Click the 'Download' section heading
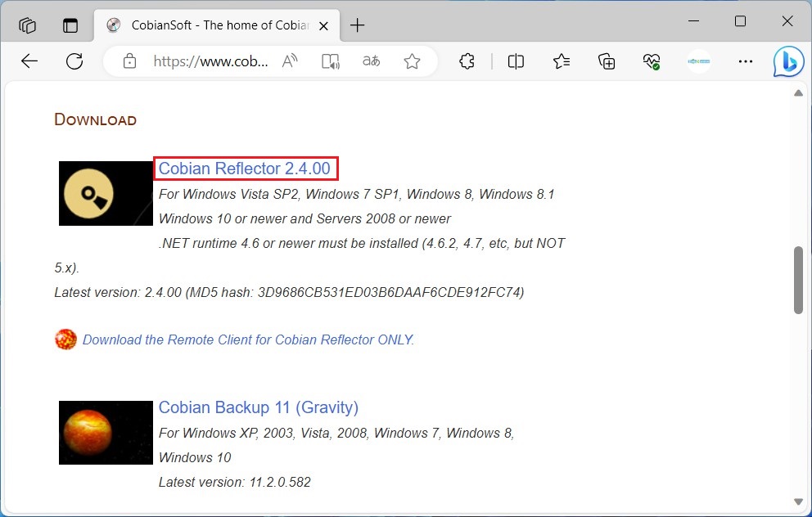This screenshot has width=812, height=517. pos(95,119)
